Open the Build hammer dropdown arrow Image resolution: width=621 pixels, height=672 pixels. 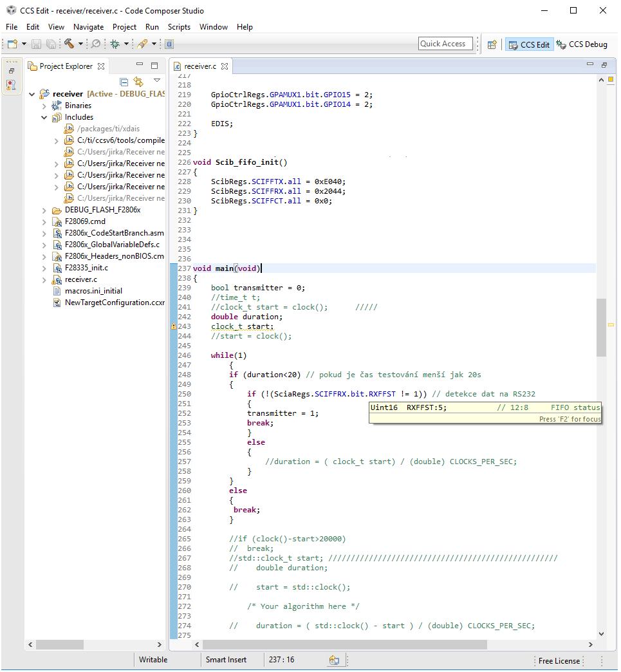click(x=80, y=44)
